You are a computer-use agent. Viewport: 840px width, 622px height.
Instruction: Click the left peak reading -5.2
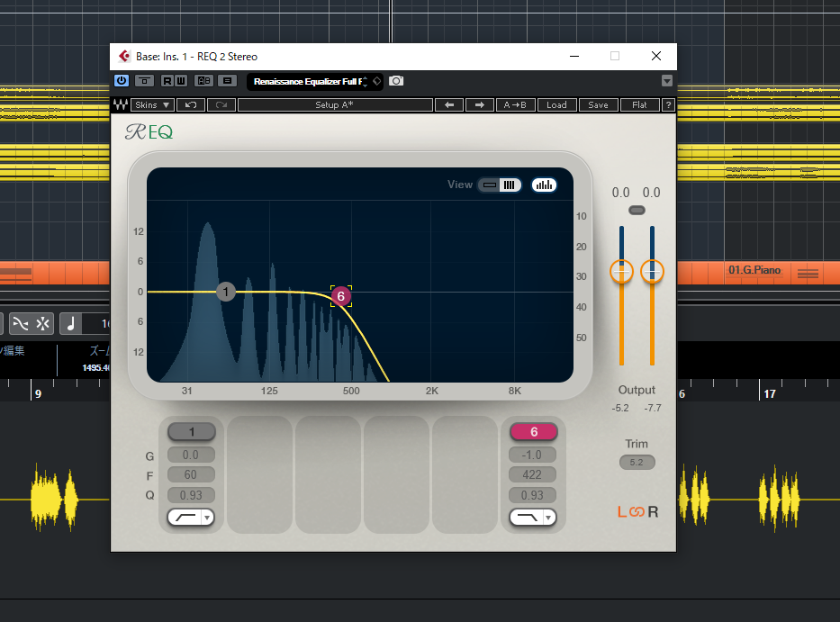(x=620, y=409)
